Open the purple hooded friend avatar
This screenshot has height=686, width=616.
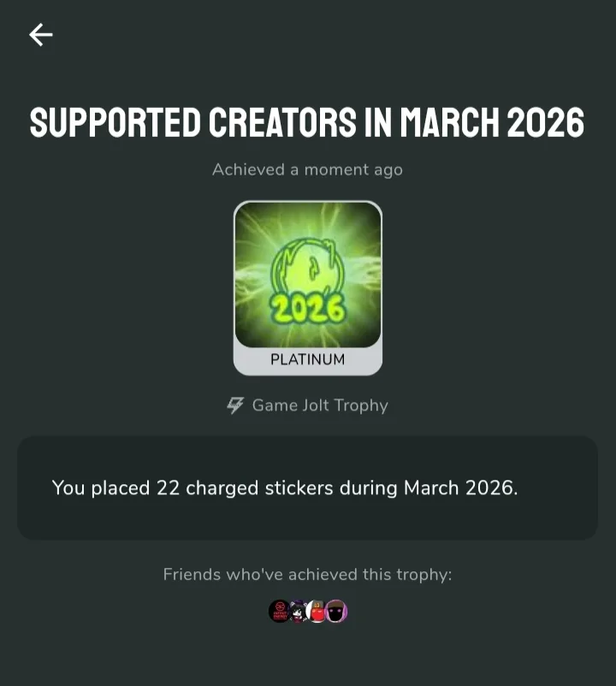336,612
